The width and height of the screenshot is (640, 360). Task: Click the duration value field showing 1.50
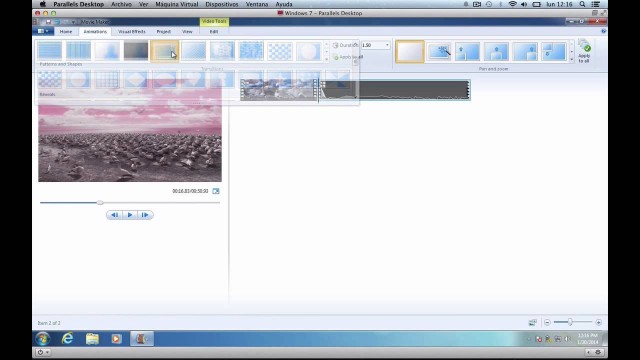[x=373, y=45]
